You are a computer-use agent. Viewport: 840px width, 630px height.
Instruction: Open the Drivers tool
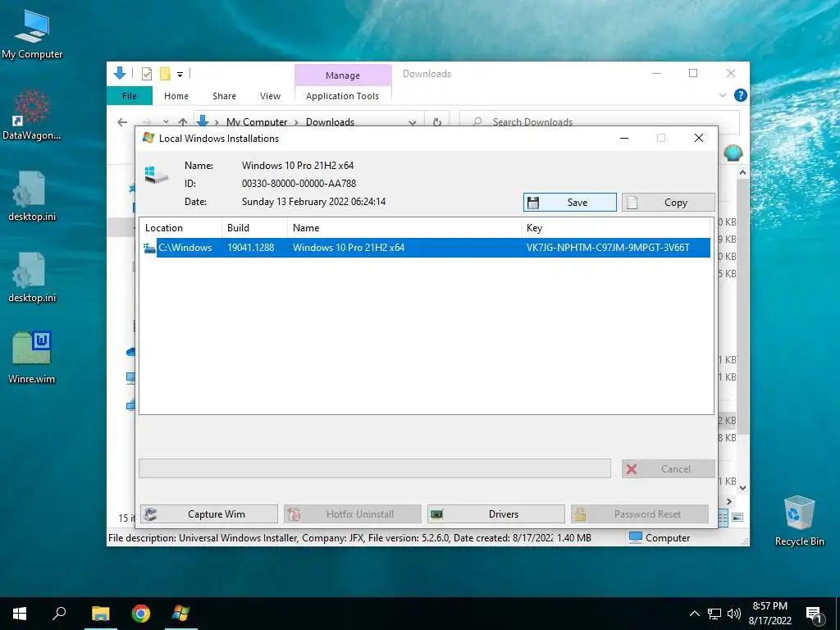[496, 514]
